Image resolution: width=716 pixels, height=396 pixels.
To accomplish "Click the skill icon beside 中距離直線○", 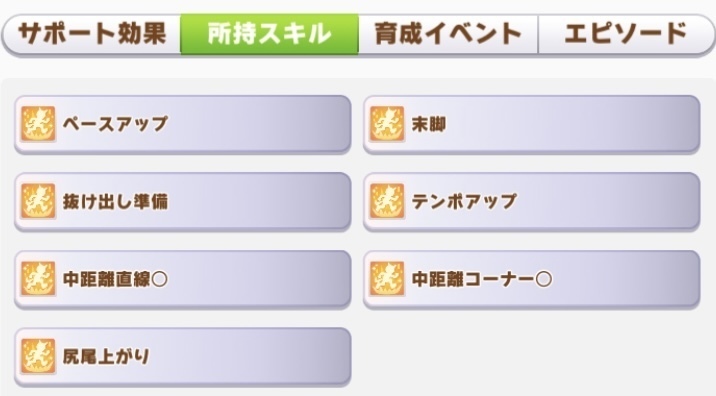I will 38,279.
